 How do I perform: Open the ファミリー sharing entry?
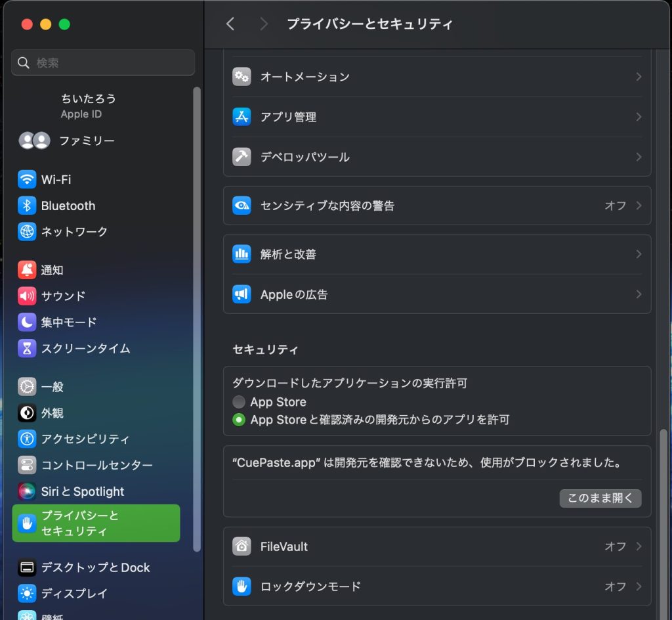point(96,141)
